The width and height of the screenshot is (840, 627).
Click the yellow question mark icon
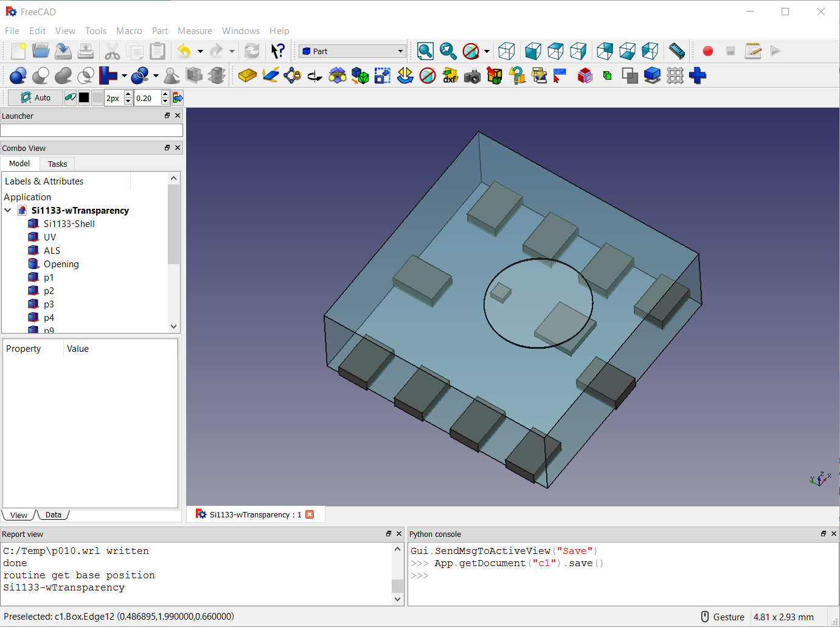point(517,75)
